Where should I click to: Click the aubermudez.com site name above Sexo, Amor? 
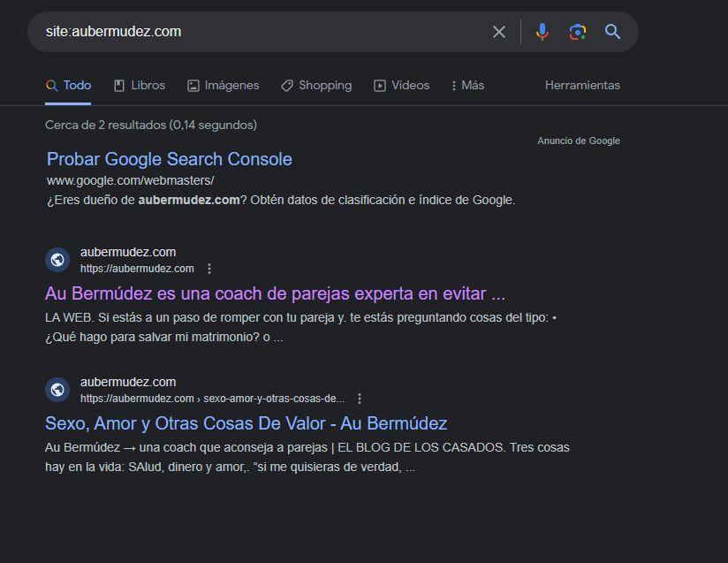pos(128,383)
